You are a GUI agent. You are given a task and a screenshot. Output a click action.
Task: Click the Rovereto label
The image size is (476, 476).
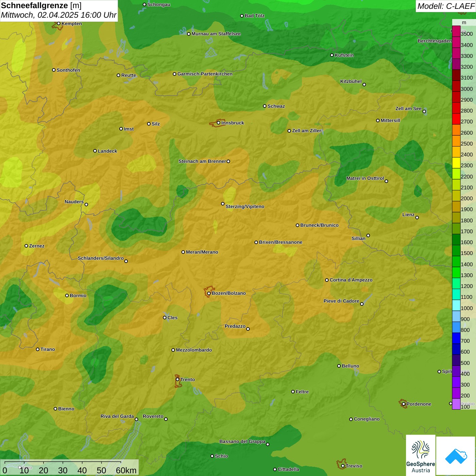tap(153, 416)
